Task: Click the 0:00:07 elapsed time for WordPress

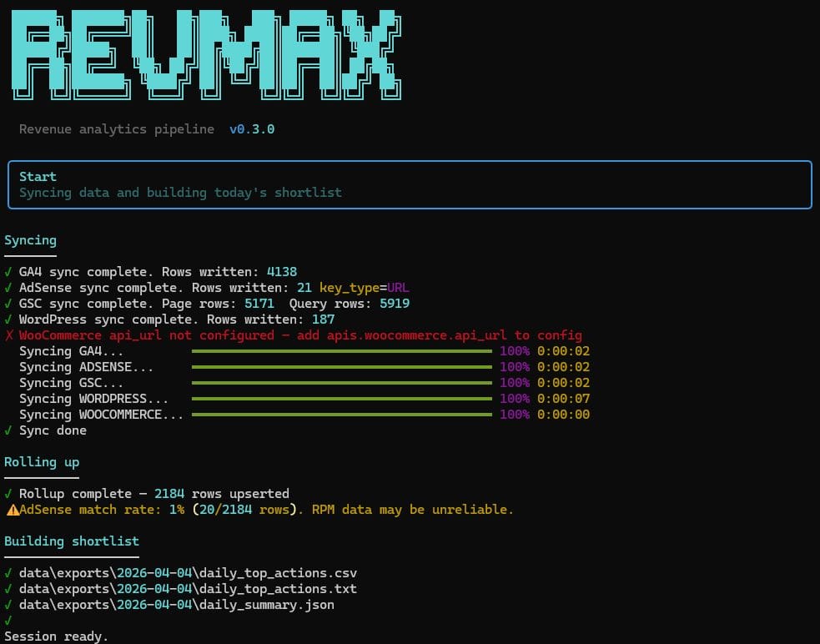Action: pyautogui.click(x=563, y=399)
